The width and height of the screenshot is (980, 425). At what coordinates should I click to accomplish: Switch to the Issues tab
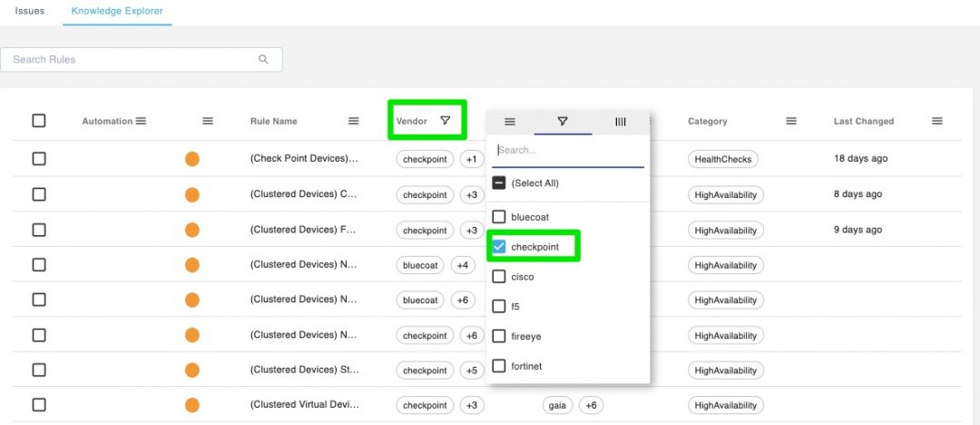[30, 11]
